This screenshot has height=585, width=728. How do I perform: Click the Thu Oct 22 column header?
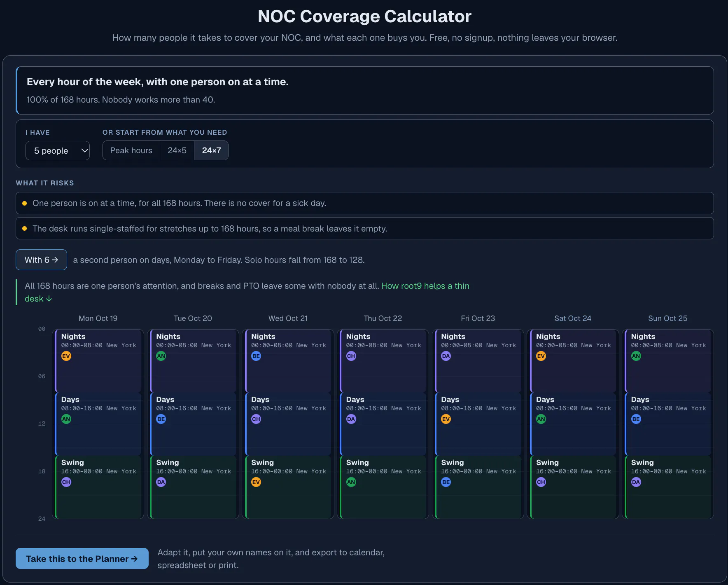click(383, 318)
